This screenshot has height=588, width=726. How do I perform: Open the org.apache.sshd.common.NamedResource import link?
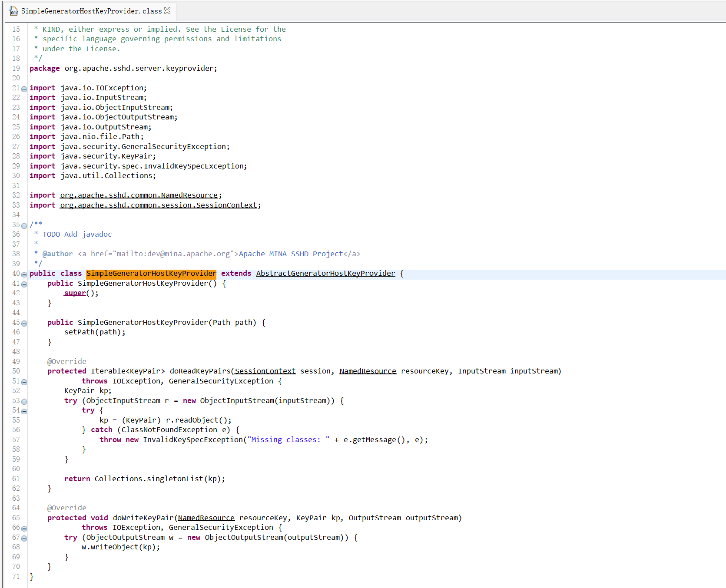click(139, 195)
